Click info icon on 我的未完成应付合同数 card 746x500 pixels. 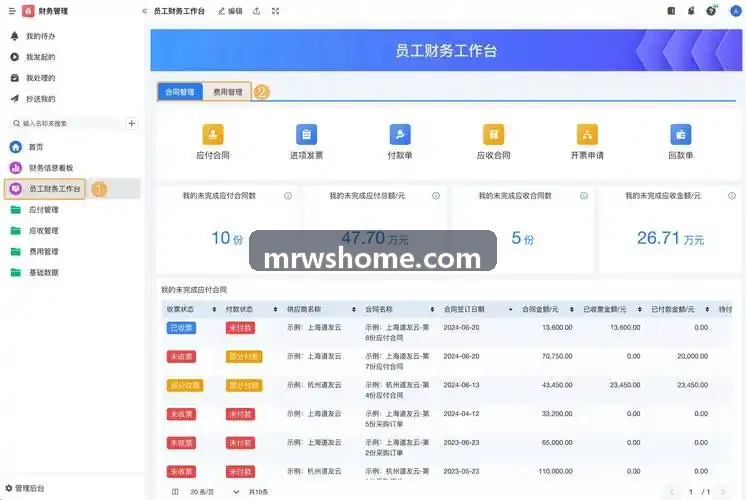pos(288,196)
